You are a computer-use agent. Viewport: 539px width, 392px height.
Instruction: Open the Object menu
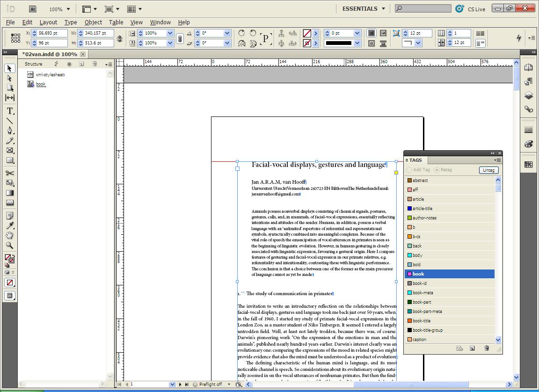pos(93,22)
